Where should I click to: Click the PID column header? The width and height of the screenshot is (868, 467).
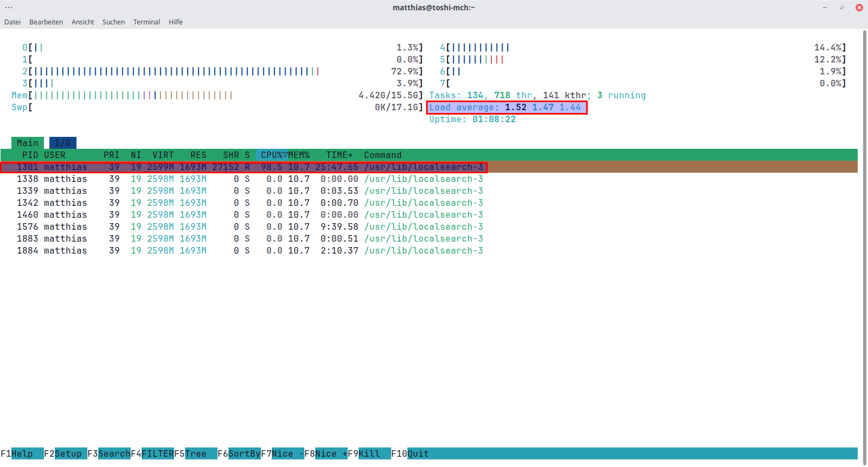coord(30,155)
